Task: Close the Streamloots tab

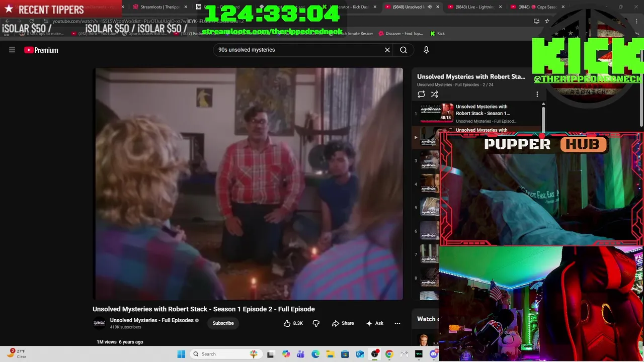Action: tap(186, 7)
